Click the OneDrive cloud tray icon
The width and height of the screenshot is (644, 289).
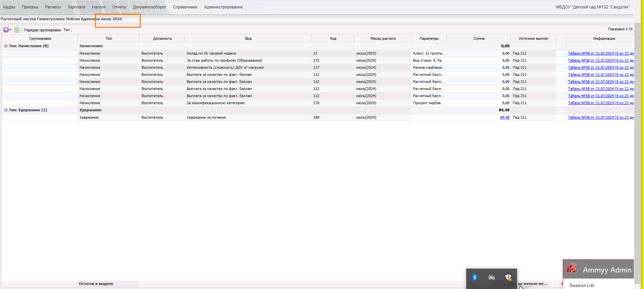[x=492, y=277]
